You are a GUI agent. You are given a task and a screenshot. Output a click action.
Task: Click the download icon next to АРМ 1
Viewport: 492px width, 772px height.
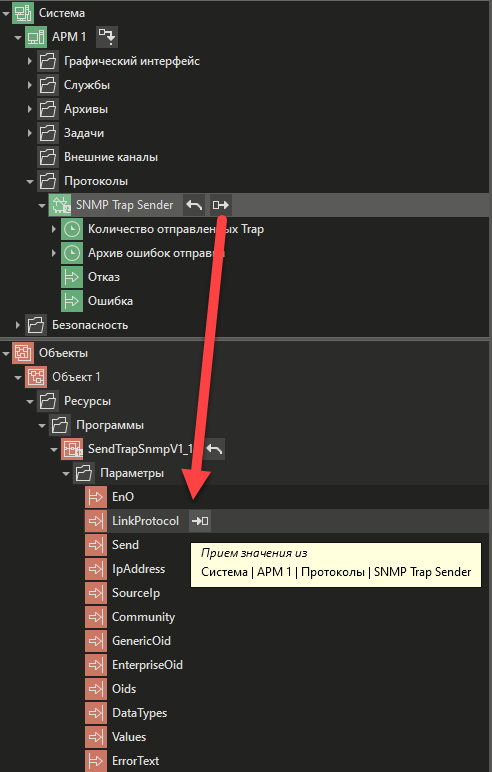tap(106, 37)
